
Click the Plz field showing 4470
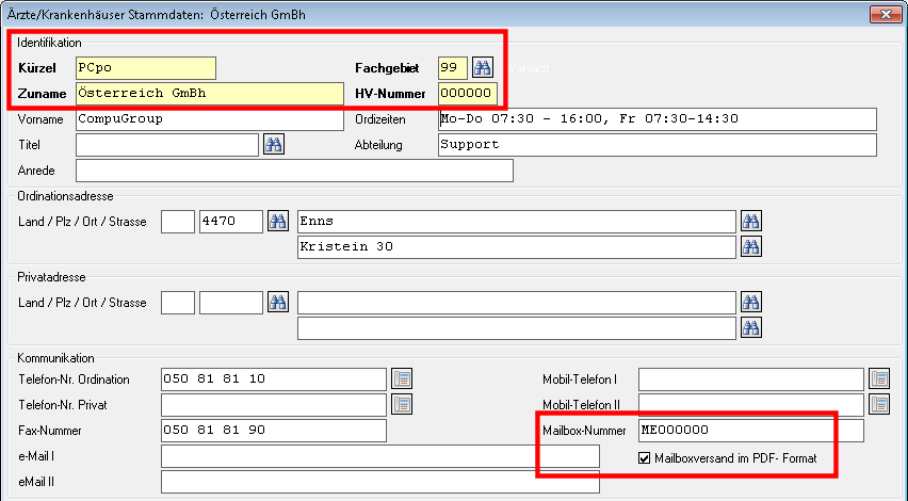point(231,221)
